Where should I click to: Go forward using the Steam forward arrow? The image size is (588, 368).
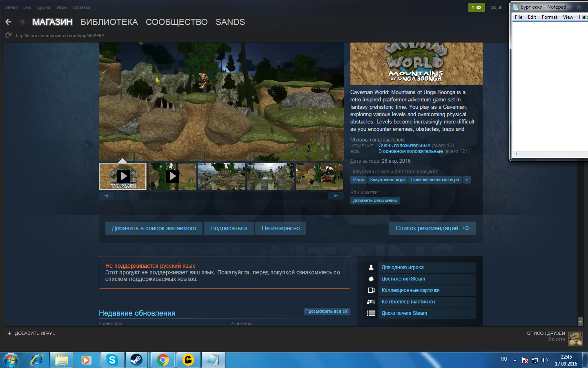click(x=22, y=22)
